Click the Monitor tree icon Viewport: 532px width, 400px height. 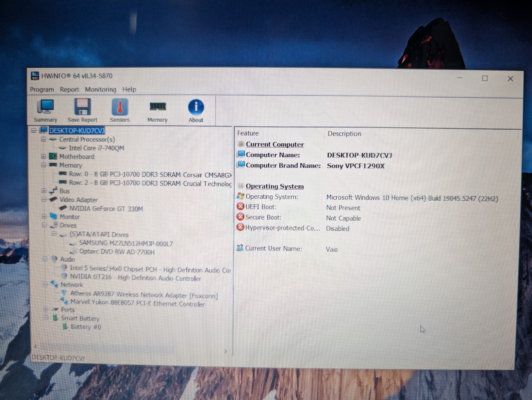click(x=54, y=216)
